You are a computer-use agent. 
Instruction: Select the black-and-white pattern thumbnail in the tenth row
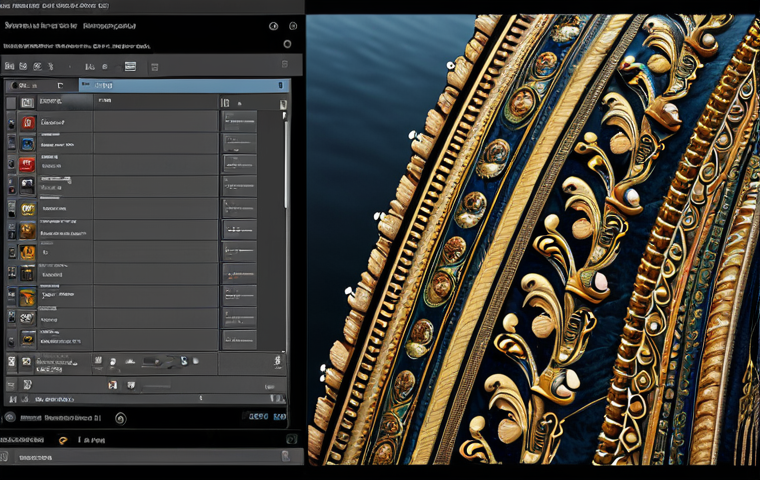coord(27,318)
